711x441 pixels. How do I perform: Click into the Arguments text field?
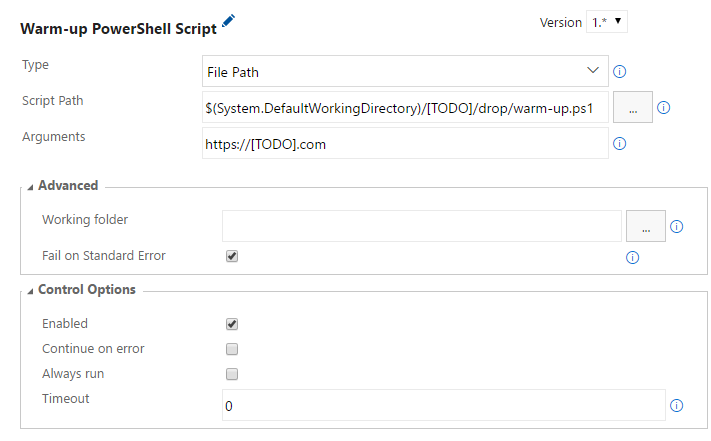click(x=405, y=144)
